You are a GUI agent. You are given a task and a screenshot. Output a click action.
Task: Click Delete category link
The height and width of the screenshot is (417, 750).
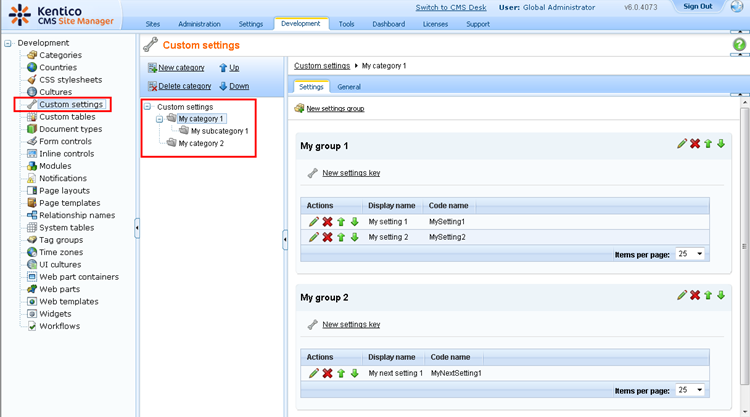[x=185, y=86]
